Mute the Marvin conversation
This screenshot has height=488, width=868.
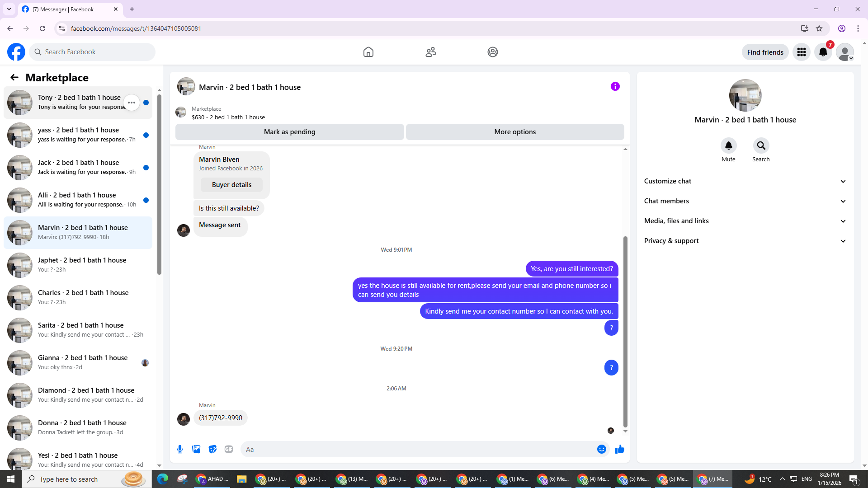728,146
